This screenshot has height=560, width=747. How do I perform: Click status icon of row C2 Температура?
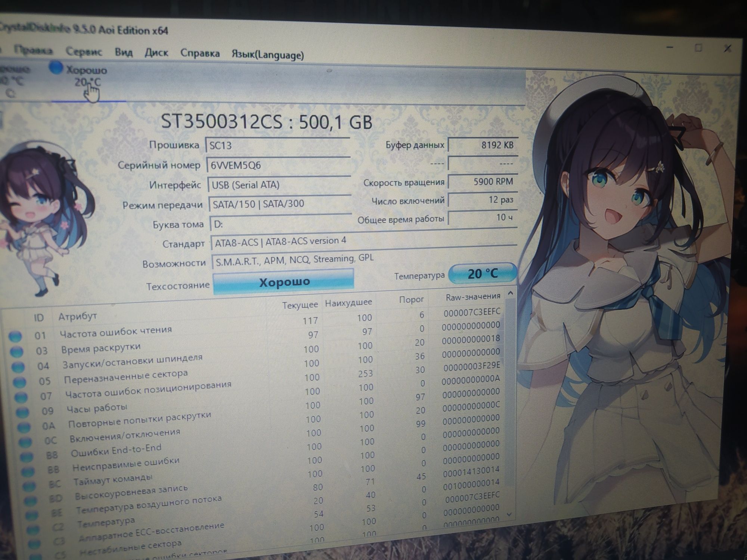pyautogui.click(x=33, y=530)
